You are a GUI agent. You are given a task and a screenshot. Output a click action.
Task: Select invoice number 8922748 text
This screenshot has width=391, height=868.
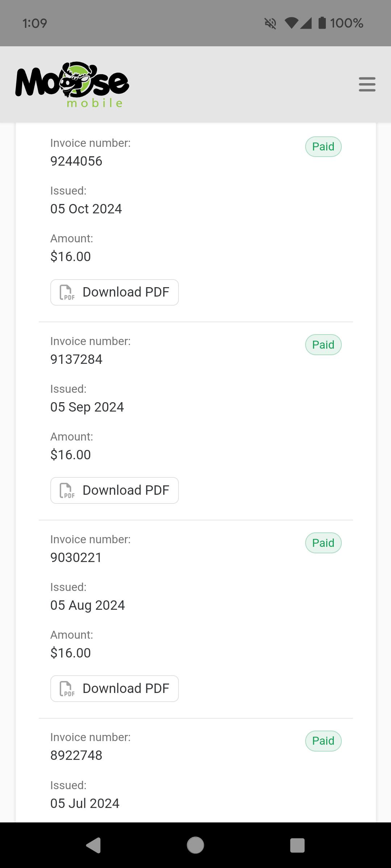tap(76, 756)
